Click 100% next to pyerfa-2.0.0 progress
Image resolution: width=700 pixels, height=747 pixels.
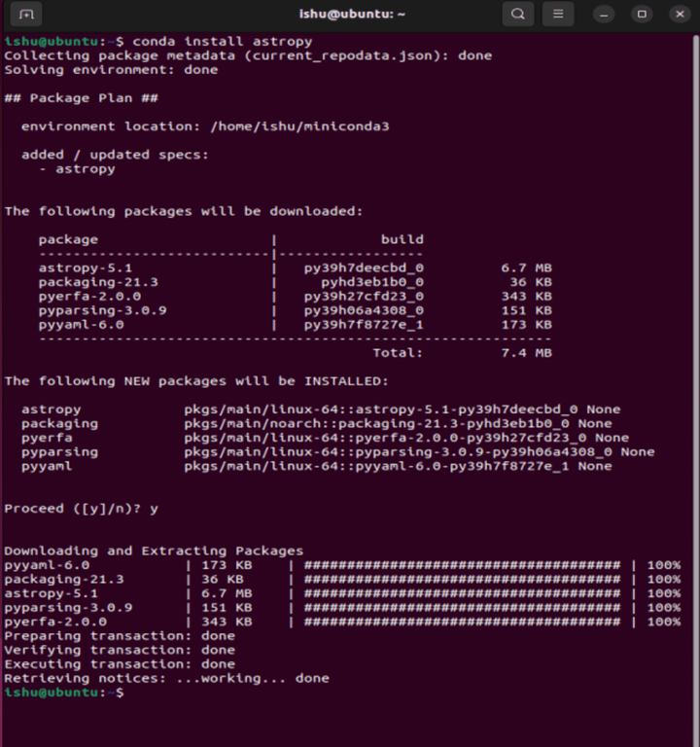coord(664,622)
